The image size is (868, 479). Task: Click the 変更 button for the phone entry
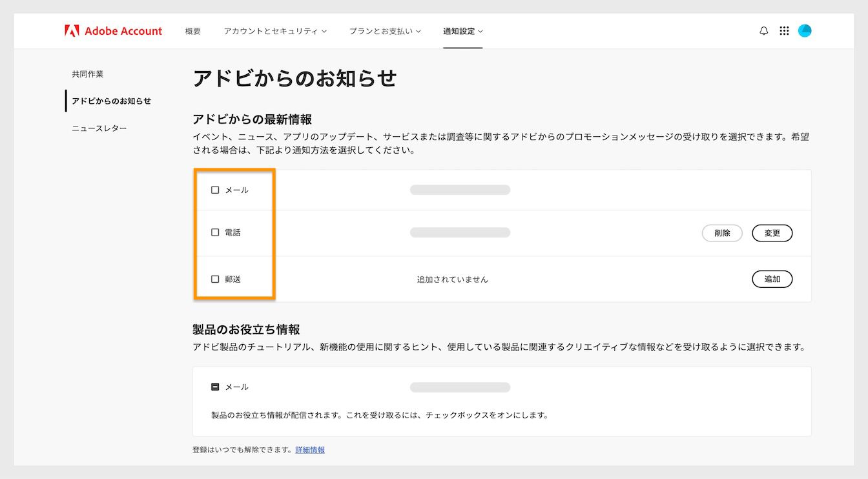tap(772, 233)
